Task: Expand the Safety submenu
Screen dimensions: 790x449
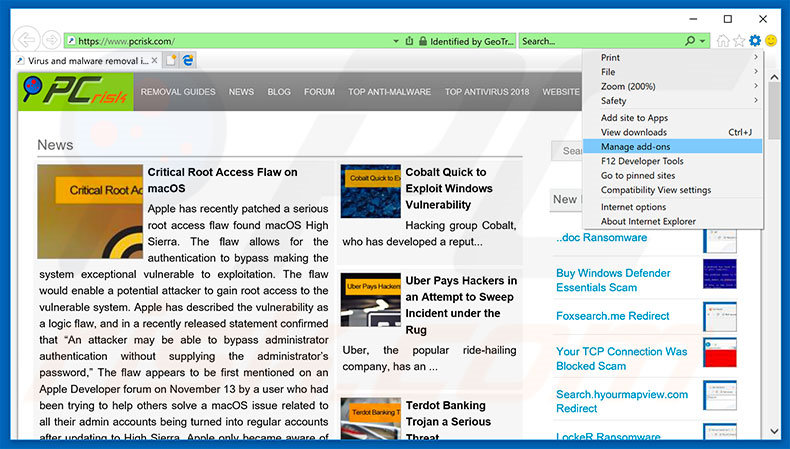Action: [x=673, y=101]
